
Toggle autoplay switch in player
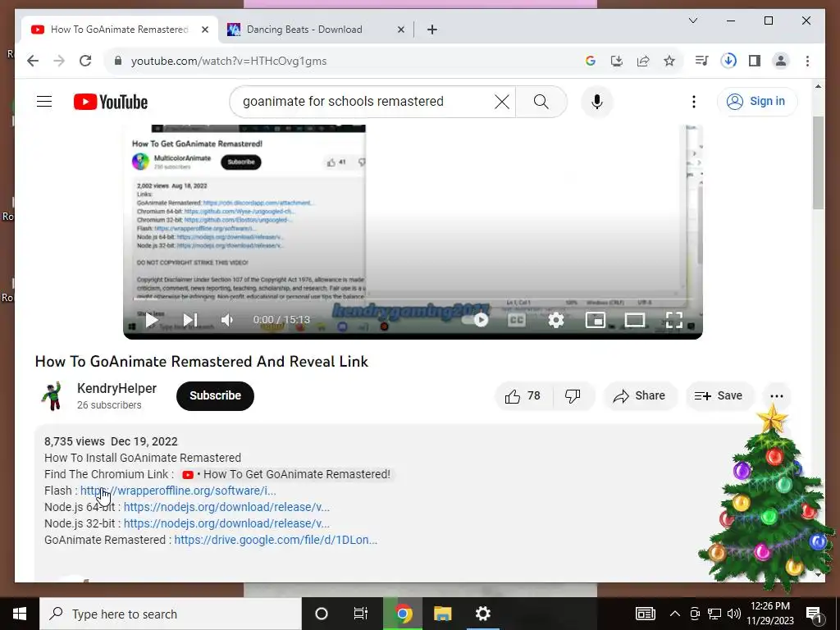[x=476, y=320]
